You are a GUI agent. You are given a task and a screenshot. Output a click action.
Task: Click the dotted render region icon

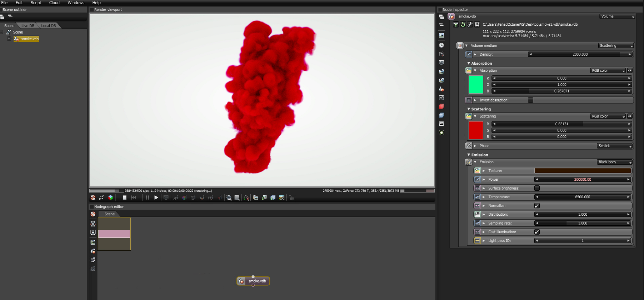[237, 197]
